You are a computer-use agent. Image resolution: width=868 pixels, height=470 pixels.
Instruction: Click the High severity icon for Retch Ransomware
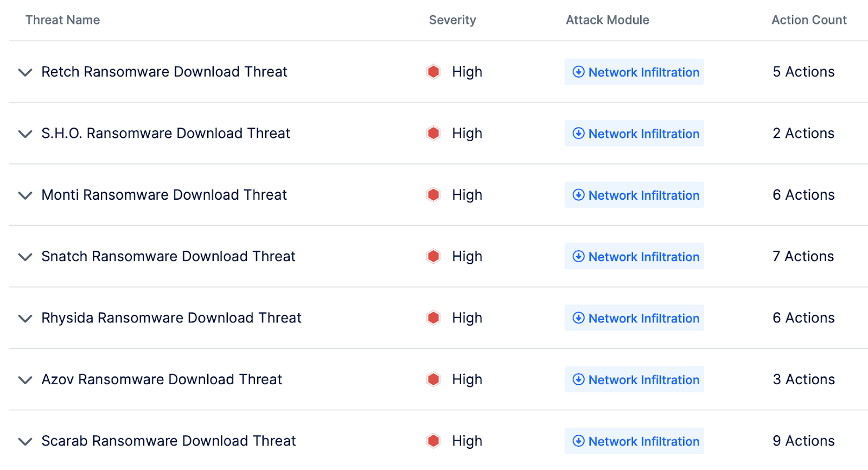[433, 72]
